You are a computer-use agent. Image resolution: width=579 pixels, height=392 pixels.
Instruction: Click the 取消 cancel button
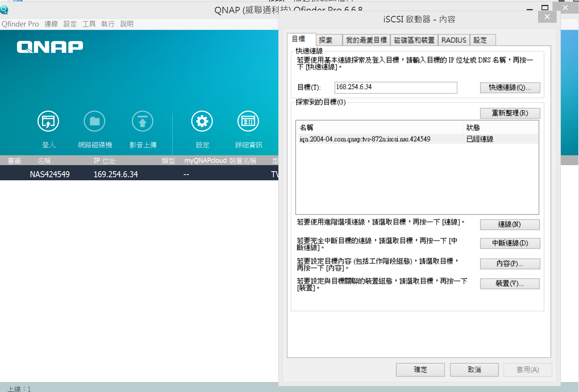coord(474,370)
